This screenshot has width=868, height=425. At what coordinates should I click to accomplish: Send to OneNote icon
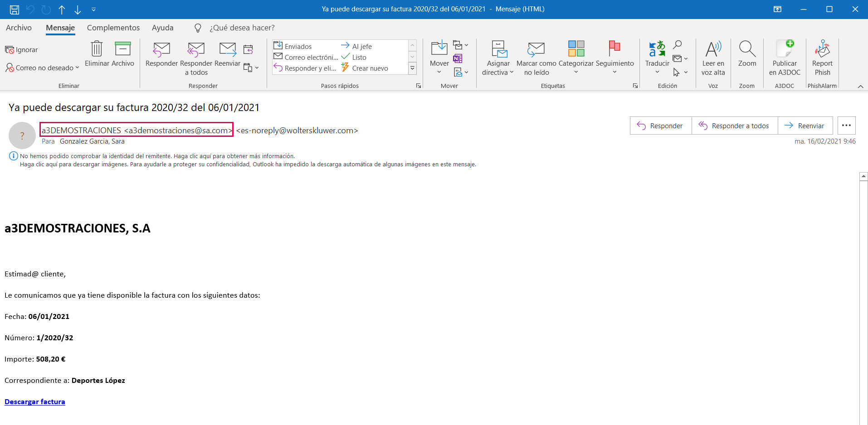[x=458, y=58]
